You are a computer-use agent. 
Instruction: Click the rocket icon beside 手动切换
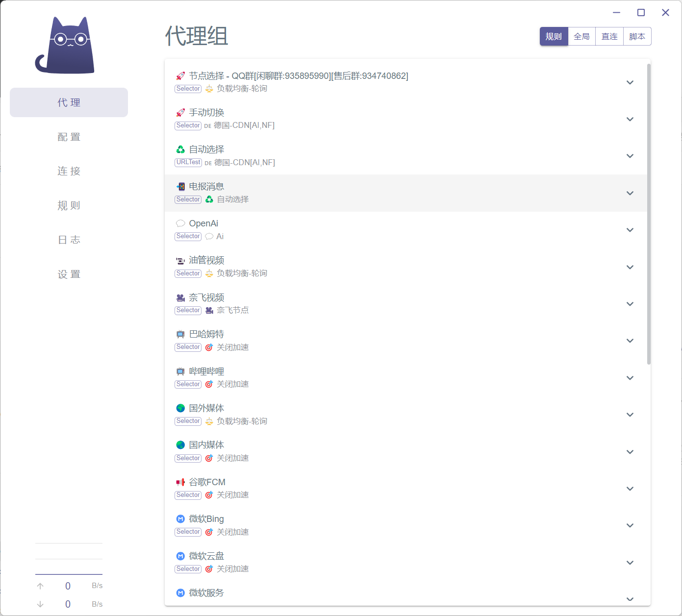point(180,113)
